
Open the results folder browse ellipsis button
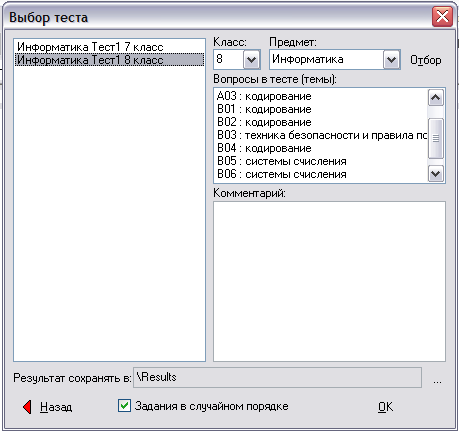point(437,381)
